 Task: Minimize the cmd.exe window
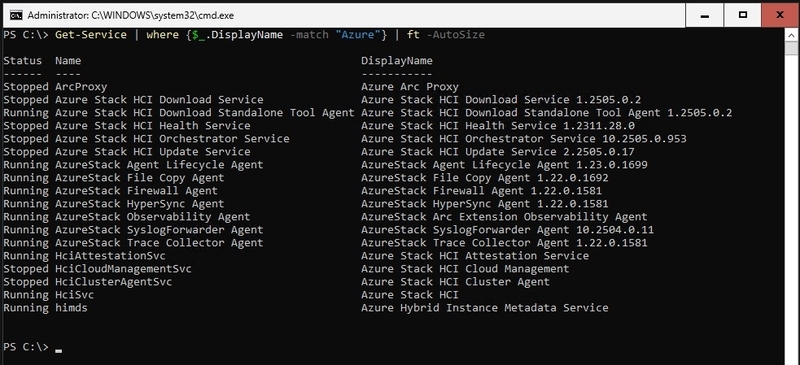(705, 15)
